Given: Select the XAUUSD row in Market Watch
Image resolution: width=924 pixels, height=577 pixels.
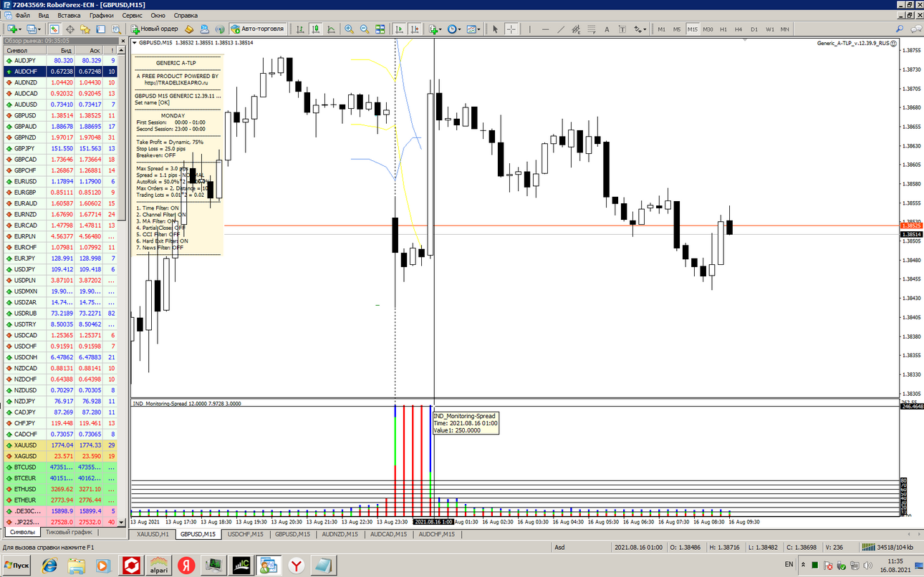Looking at the screenshot, I should pos(60,445).
